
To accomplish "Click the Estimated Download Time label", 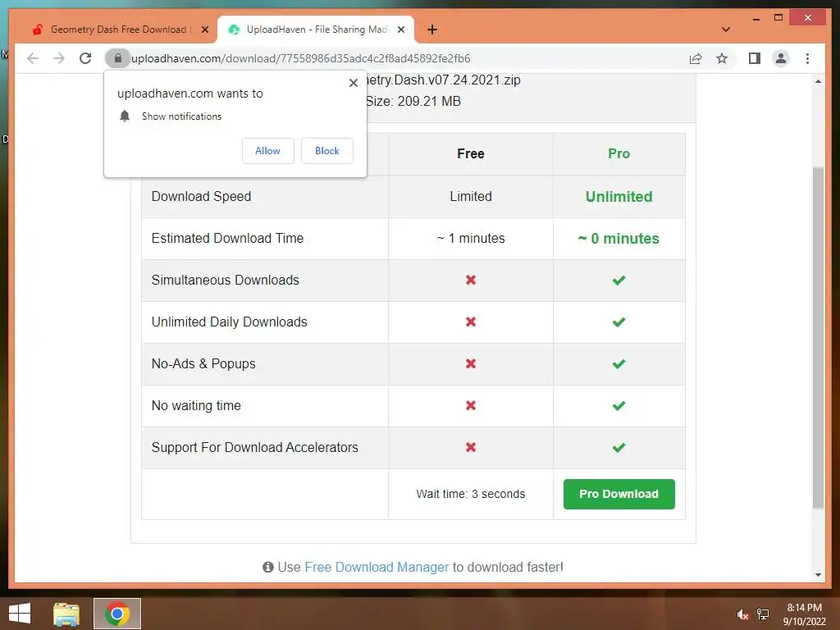I will point(228,239).
